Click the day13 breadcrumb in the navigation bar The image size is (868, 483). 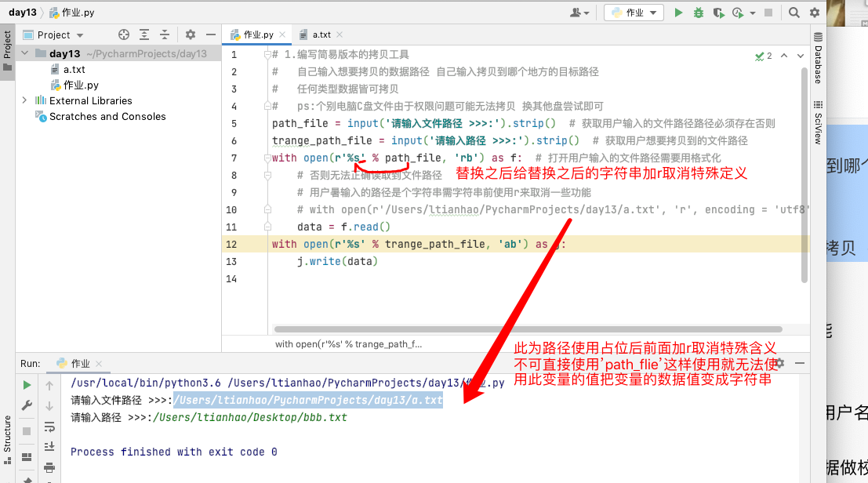(x=23, y=13)
